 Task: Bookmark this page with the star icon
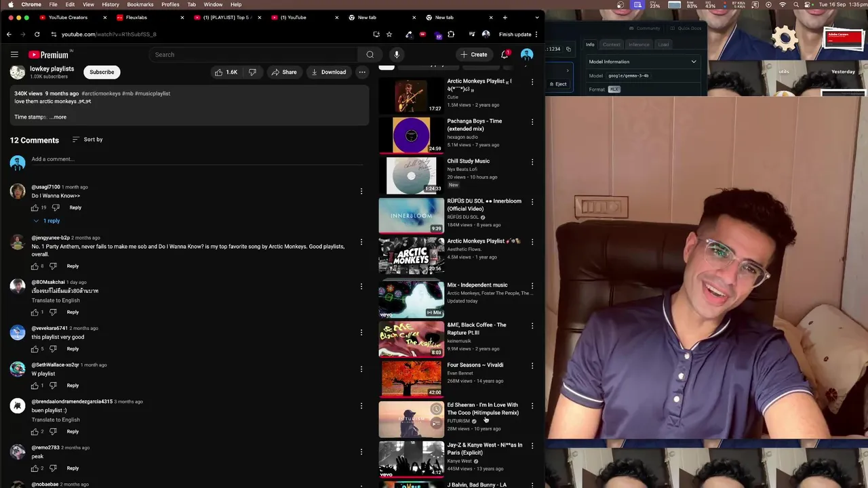[x=389, y=34]
